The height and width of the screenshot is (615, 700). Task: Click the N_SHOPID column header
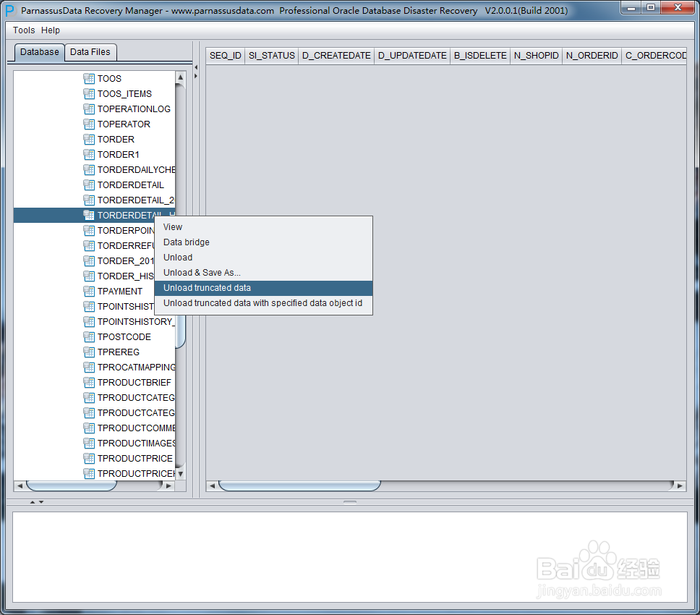[x=536, y=56]
